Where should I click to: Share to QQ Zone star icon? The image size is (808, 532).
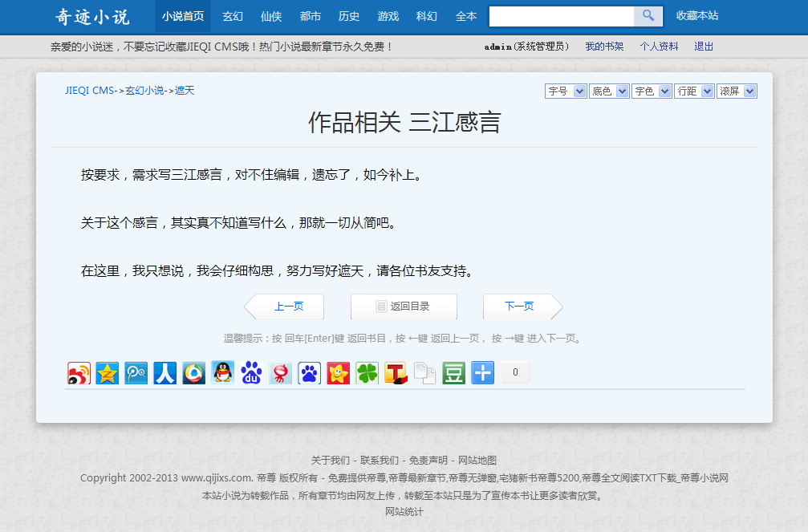tap(108, 372)
